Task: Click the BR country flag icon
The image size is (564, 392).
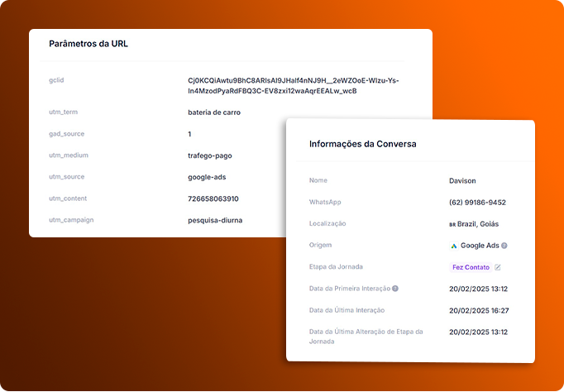Action: (452, 224)
